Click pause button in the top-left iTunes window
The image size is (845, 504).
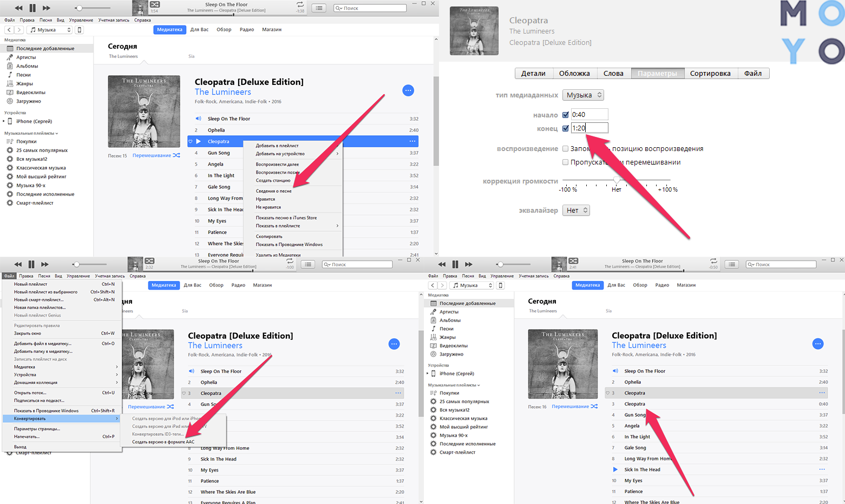[32, 8]
